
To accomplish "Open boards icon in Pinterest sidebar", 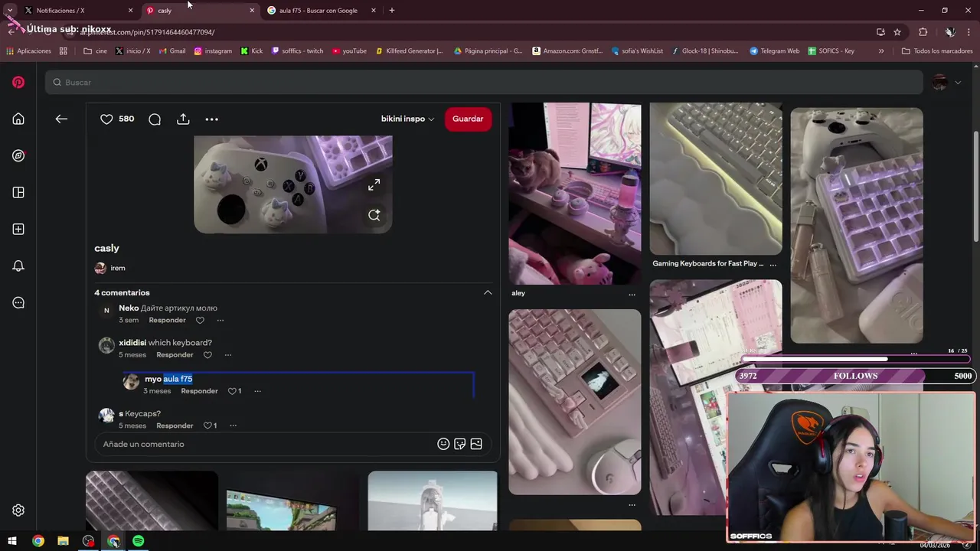I will (x=18, y=192).
